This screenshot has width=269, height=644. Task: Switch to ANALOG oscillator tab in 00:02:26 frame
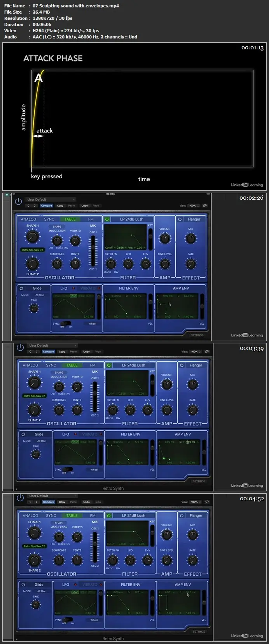(28, 219)
